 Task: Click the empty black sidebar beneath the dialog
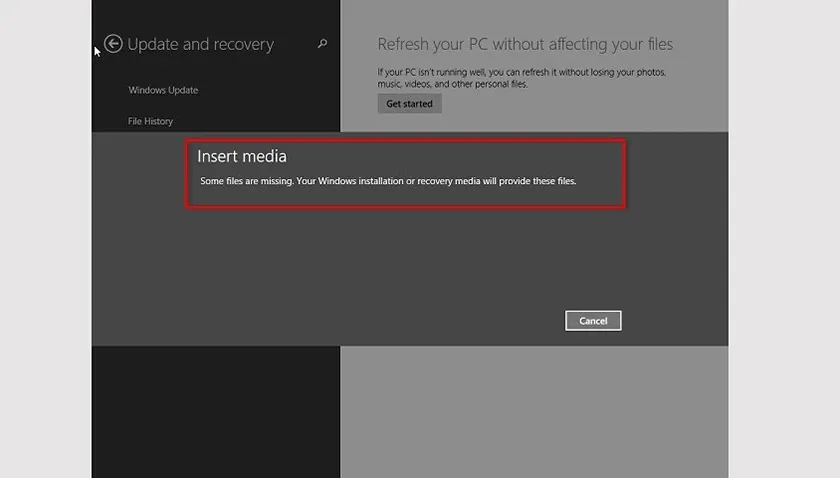pyautogui.click(x=216, y=412)
